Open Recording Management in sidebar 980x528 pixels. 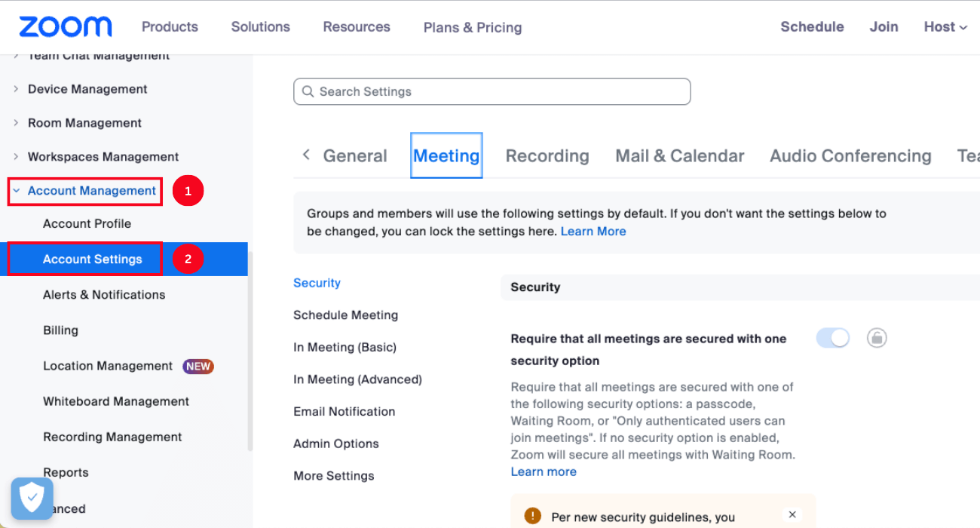[112, 437]
